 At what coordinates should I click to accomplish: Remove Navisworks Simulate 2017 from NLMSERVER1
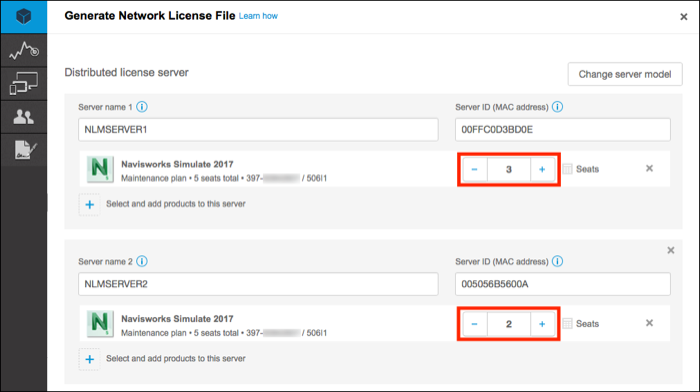[x=650, y=168]
